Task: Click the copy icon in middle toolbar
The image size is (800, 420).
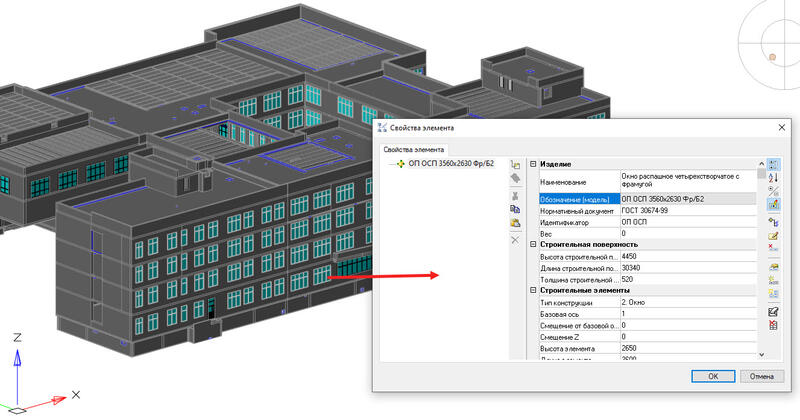Action: point(516,210)
